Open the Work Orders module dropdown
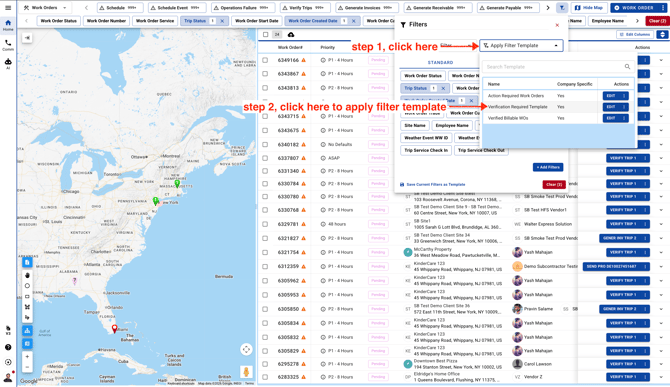 pyautogui.click(x=45, y=8)
